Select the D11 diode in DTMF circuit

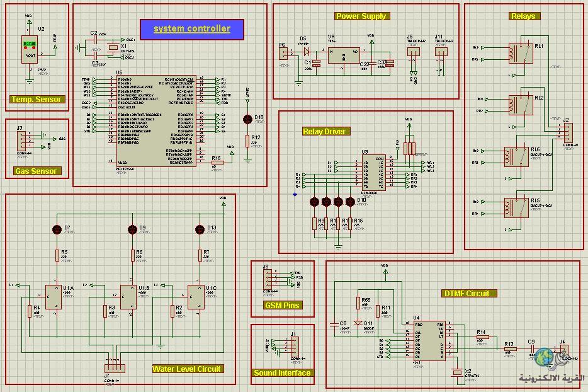coord(358,323)
